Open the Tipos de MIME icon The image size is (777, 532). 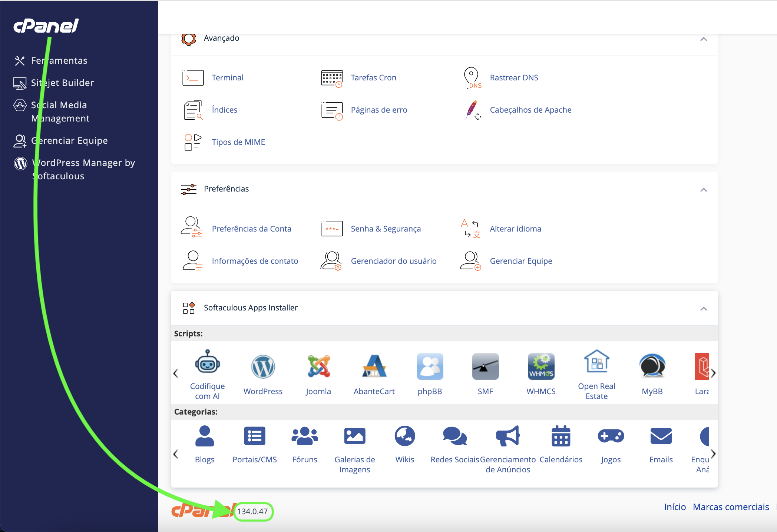tap(193, 142)
